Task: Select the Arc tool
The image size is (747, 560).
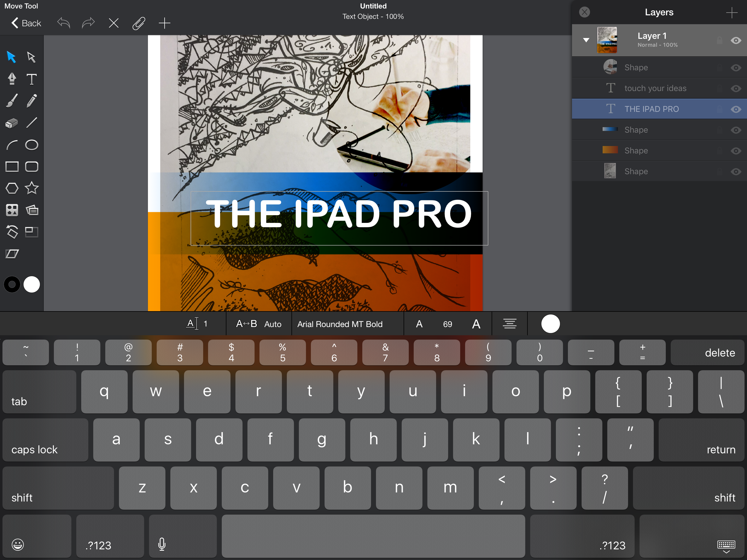Action: pos(12,145)
